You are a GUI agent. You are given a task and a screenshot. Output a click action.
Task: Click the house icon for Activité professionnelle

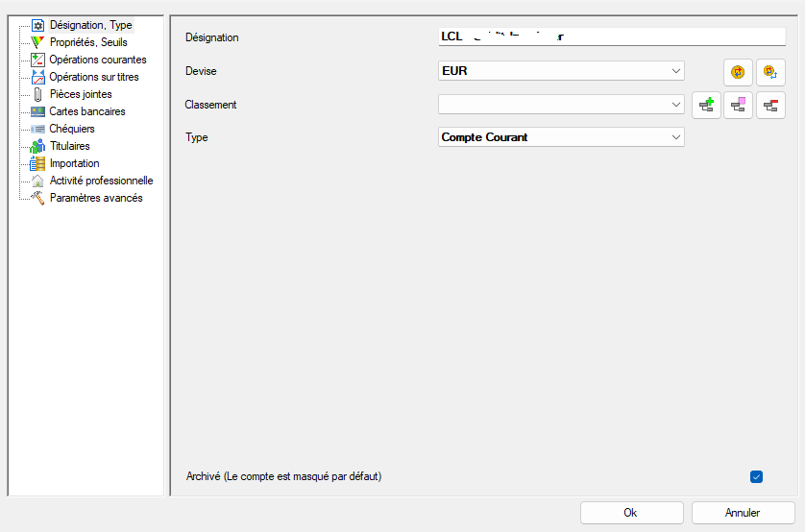coord(38,181)
